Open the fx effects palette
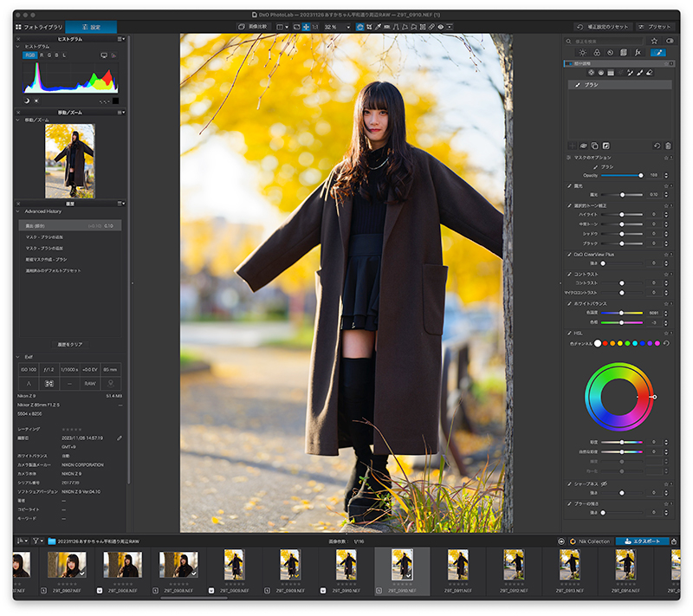 [638, 53]
